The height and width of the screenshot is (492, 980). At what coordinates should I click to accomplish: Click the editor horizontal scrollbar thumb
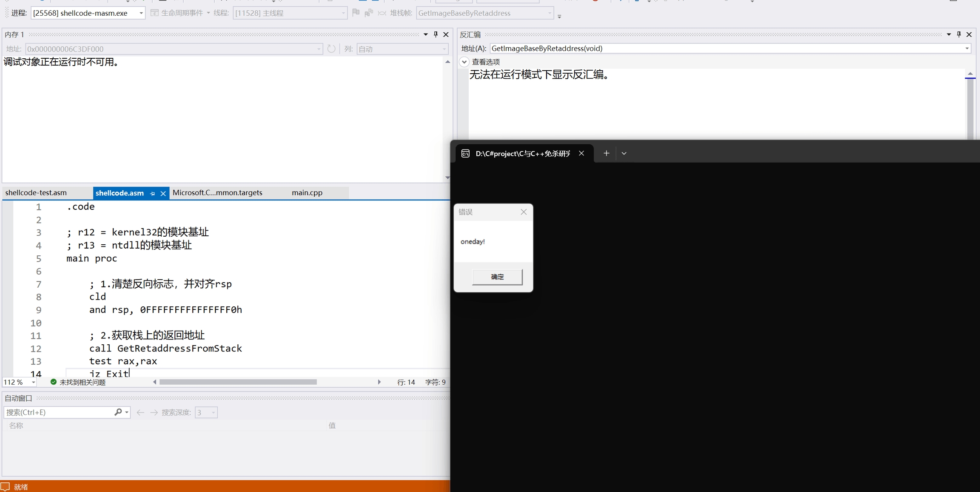pos(238,382)
